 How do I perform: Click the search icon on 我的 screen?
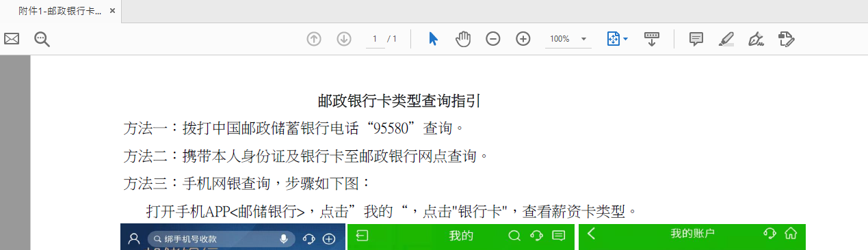click(514, 236)
